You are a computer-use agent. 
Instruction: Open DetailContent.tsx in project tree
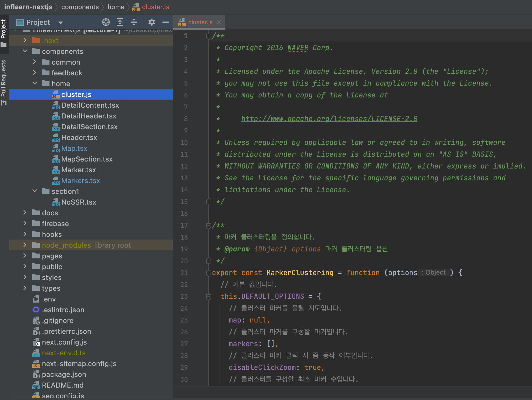[90, 105]
